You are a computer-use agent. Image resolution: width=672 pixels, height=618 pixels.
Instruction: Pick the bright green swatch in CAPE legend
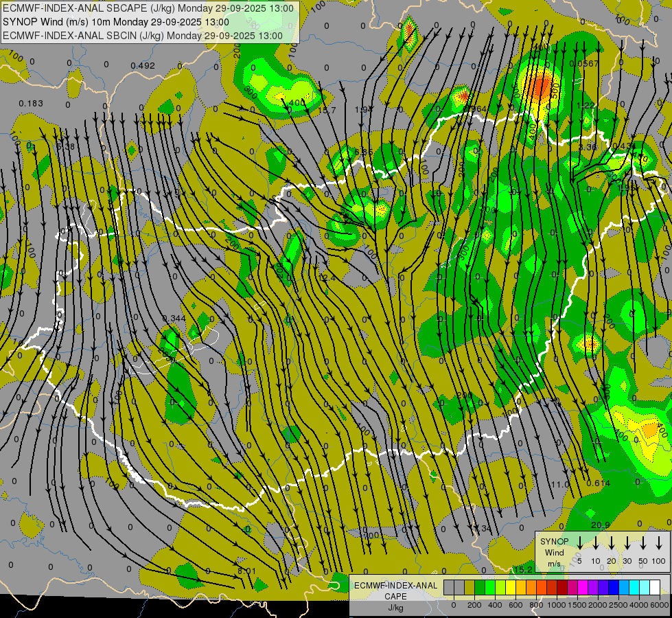[490, 588]
